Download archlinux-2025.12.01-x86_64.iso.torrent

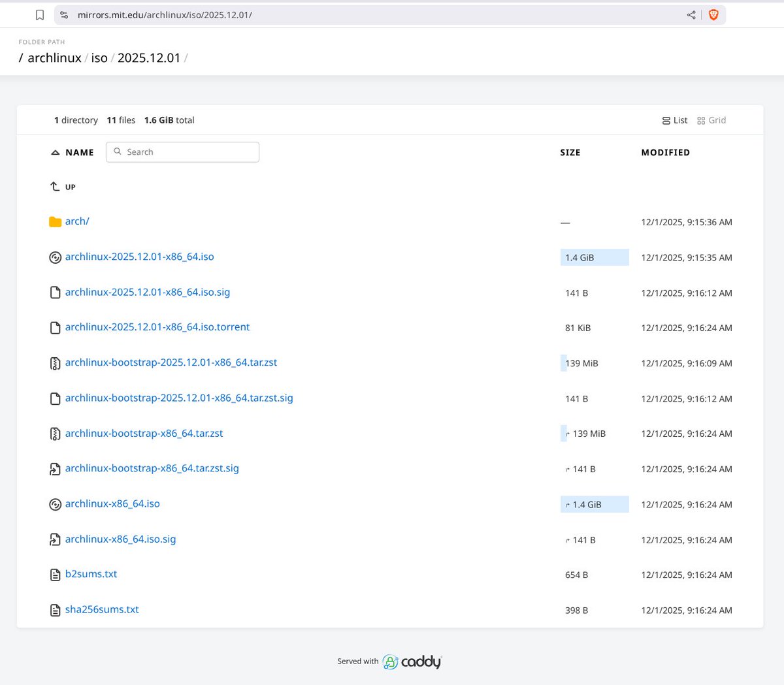tap(157, 327)
